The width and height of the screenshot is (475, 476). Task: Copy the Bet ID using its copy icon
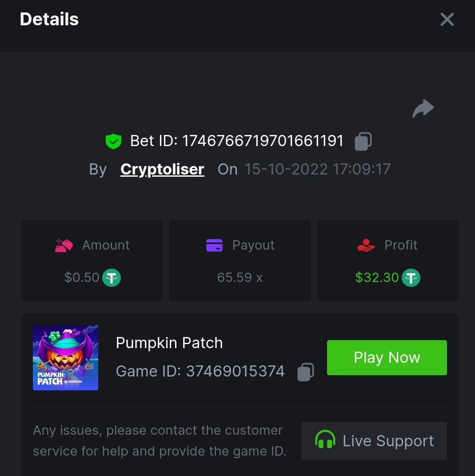(363, 142)
